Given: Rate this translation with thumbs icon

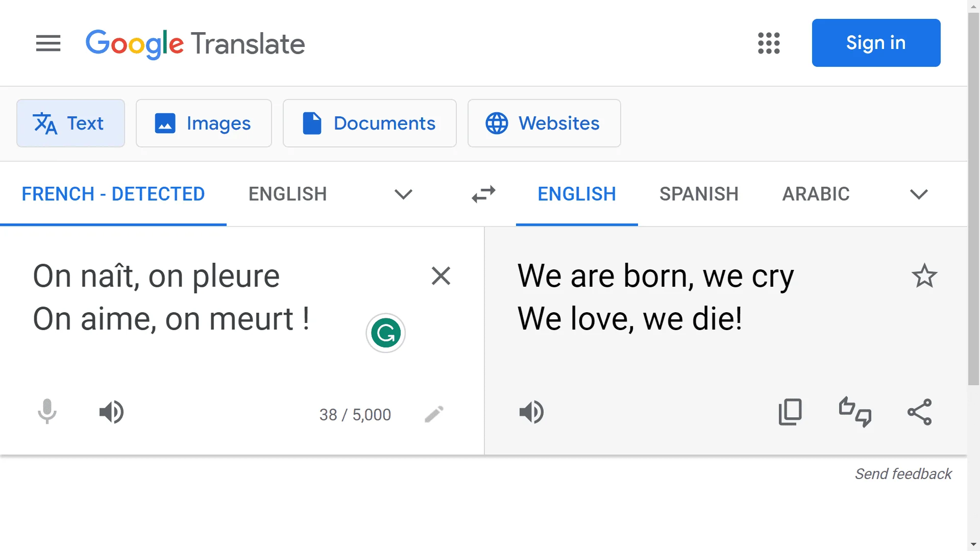Looking at the screenshot, I should point(855,412).
